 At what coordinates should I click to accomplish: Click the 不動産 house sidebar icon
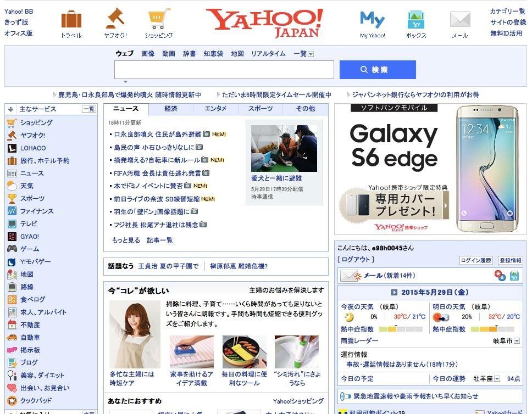pyautogui.click(x=12, y=325)
